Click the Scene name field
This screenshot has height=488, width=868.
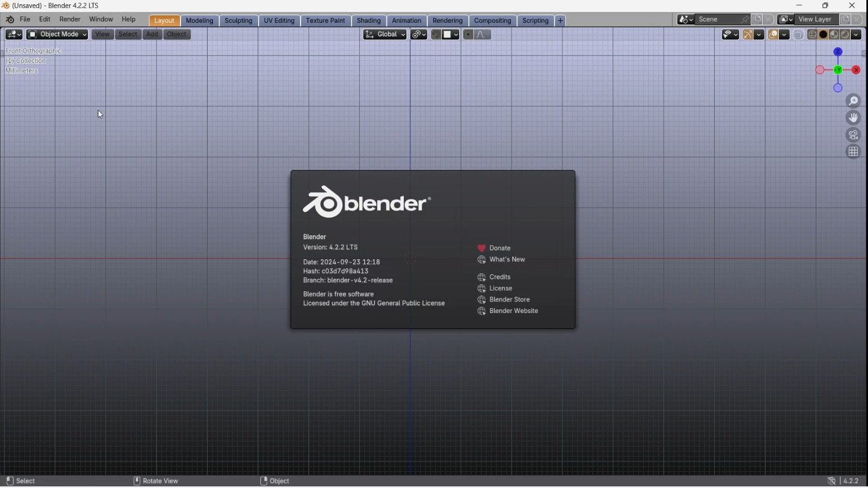click(717, 20)
